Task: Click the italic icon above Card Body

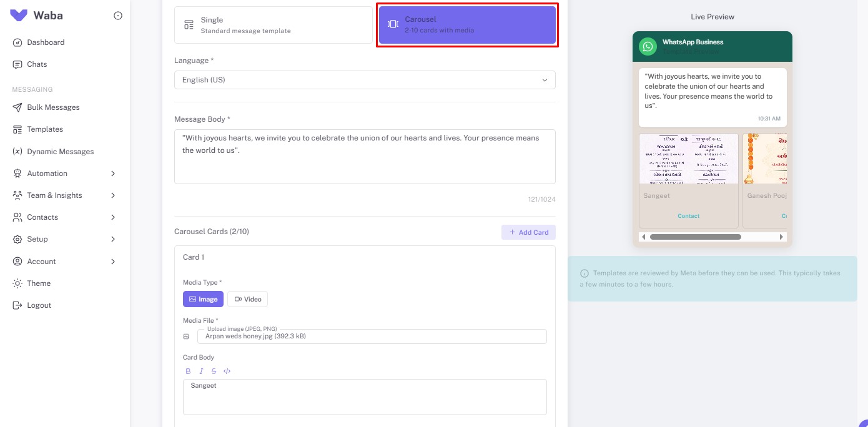Action: pyautogui.click(x=201, y=371)
